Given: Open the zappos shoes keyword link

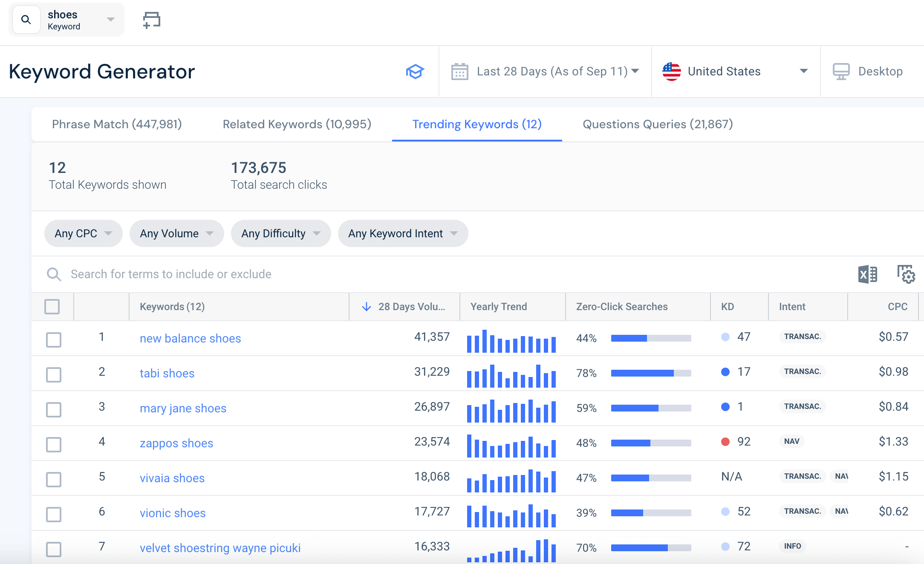Looking at the screenshot, I should tap(176, 443).
